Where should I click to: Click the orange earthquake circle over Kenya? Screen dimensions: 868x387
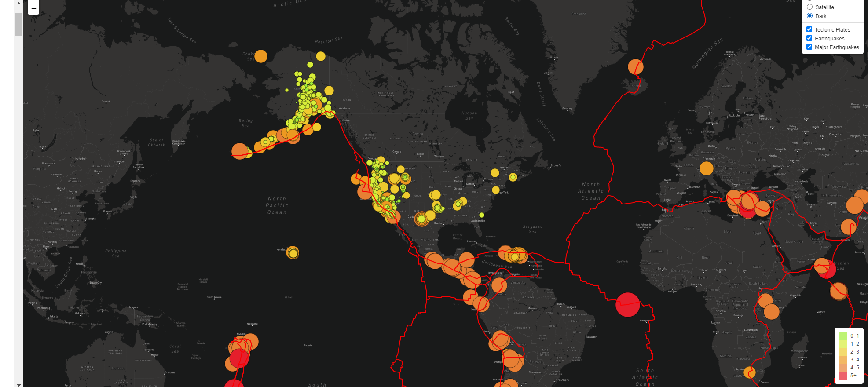click(765, 301)
